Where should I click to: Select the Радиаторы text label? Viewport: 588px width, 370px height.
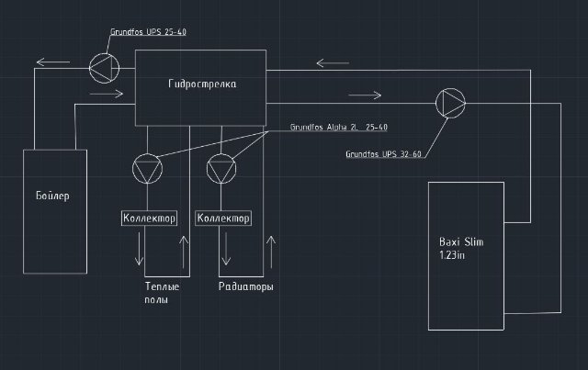(x=246, y=287)
